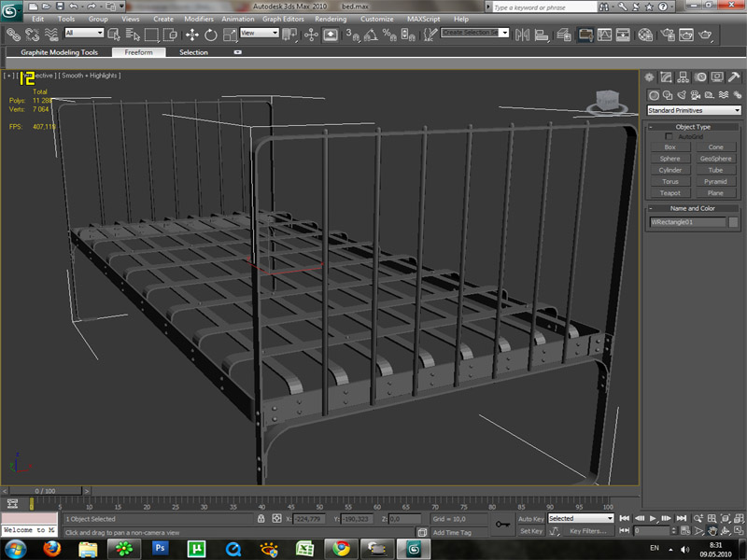Enable the AutoGrid checkbox

click(x=669, y=136)
